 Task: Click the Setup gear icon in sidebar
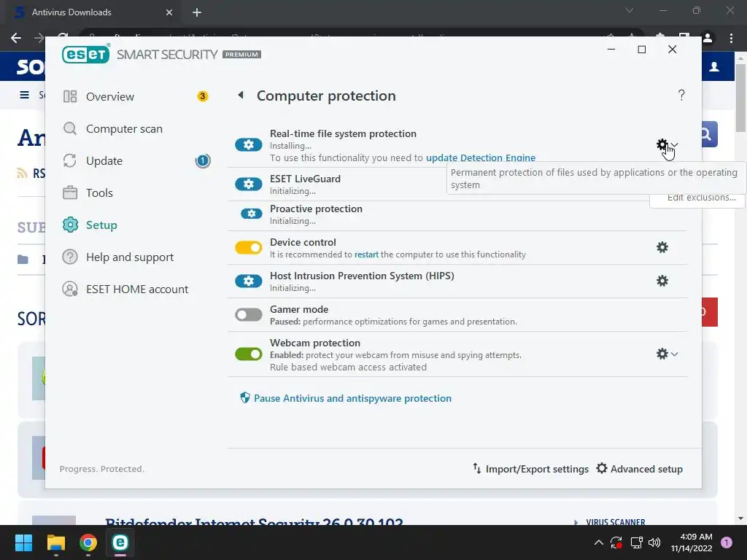(x=70, y=225)
